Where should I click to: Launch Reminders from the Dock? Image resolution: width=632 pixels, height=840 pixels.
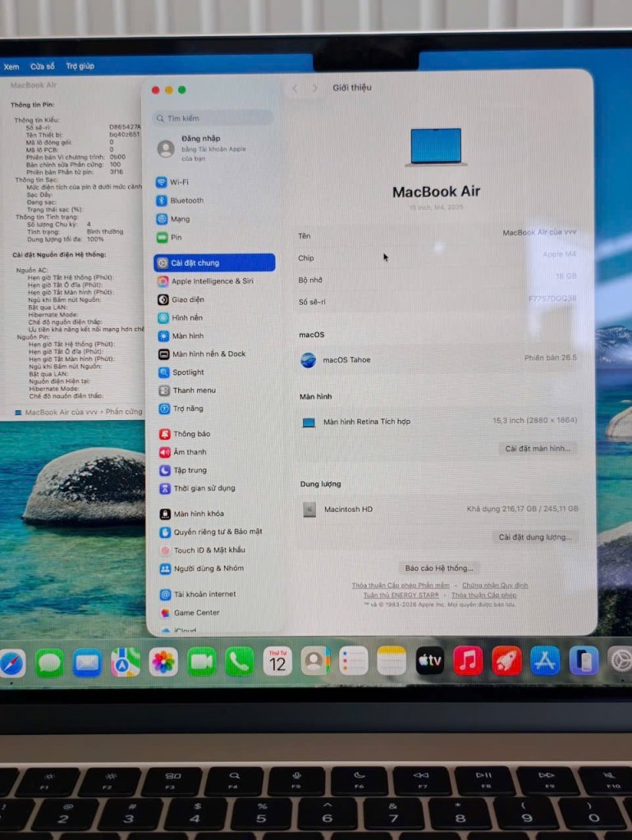coord(353,660)
